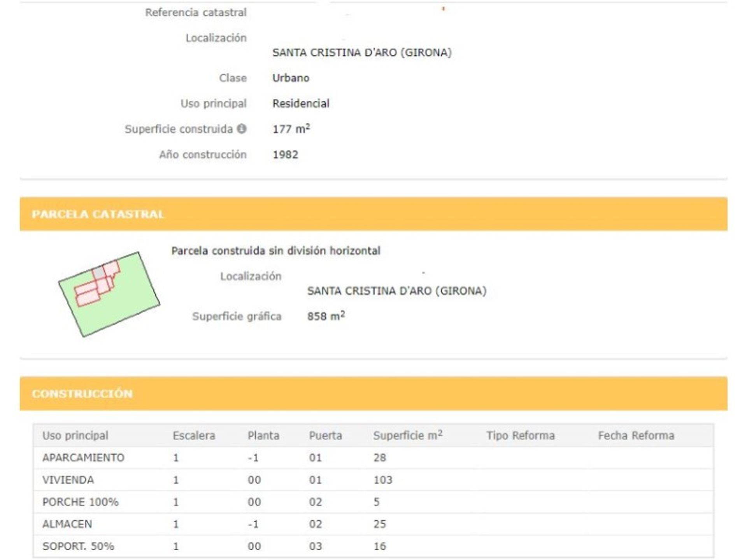Select the '177 m²' built surface value
The image size is (747, 560).
point(291,128)
